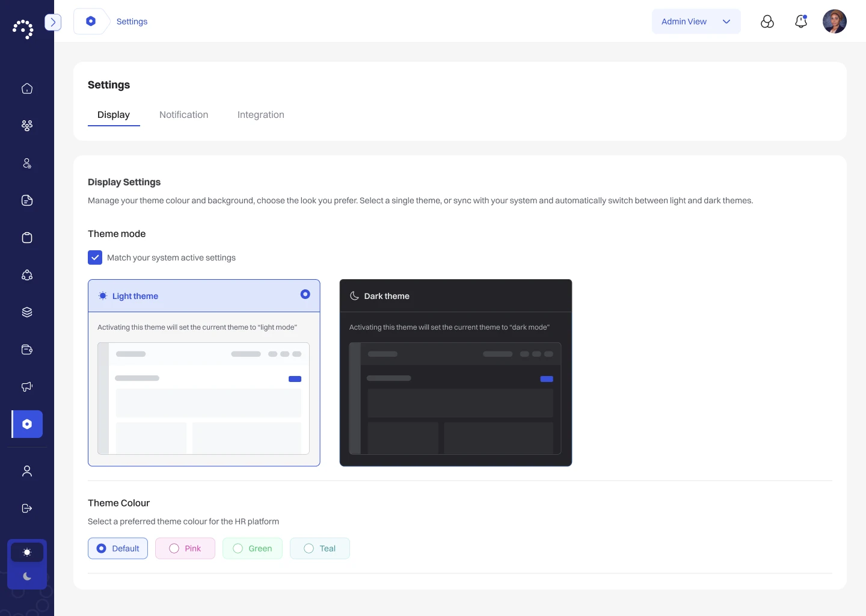Click the wallet icon in sidebar

pyautogui.click(x=27, y=350)
